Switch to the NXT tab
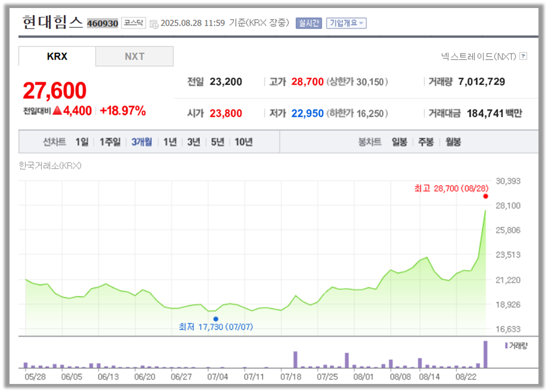This screenshot has width=548, height=392. point(135,56)
